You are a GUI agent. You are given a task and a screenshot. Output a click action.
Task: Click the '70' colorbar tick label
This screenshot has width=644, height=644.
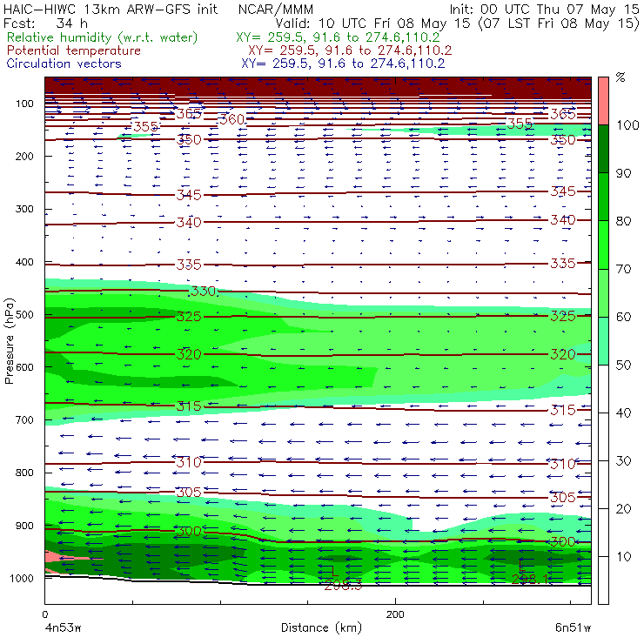click(623, 269)
